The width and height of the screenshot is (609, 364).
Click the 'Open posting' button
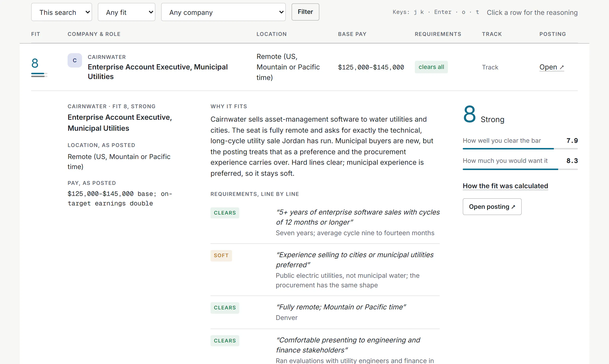pos(492,207)
